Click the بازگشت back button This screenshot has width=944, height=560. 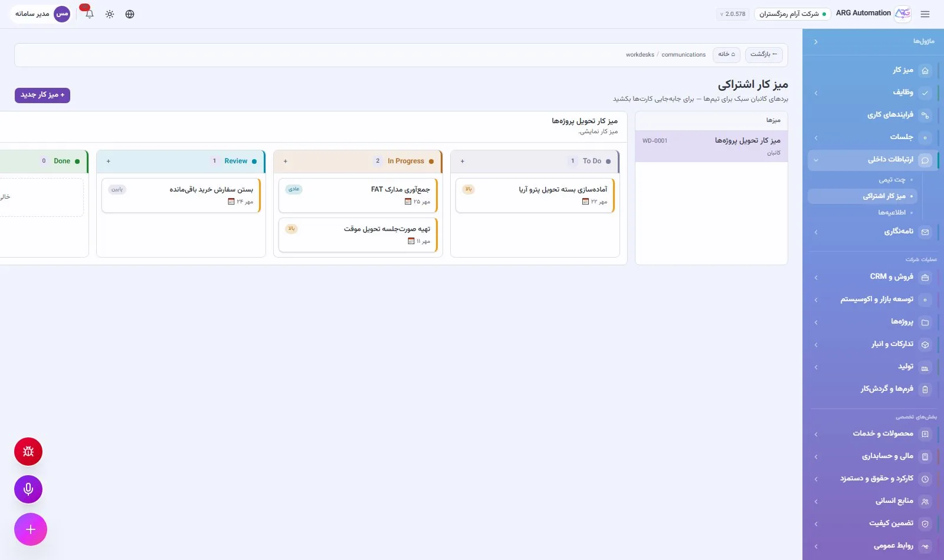[x=764, y=54]
